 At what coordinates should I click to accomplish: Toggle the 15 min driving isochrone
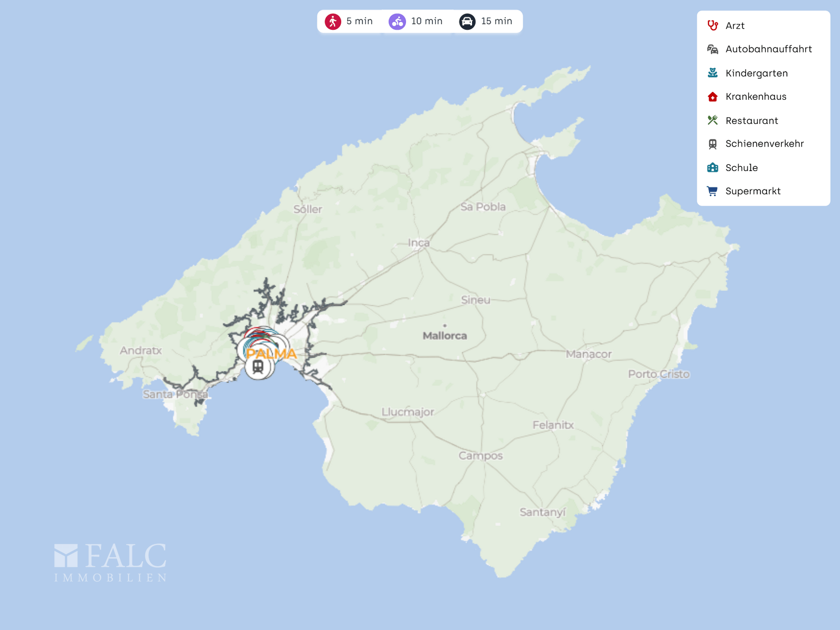pos(486,21)
